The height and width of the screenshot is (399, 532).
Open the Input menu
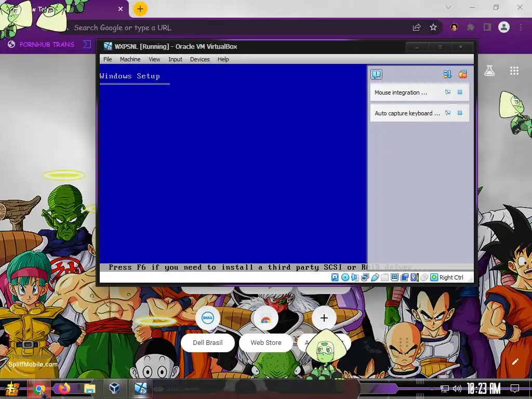[175, 59]
